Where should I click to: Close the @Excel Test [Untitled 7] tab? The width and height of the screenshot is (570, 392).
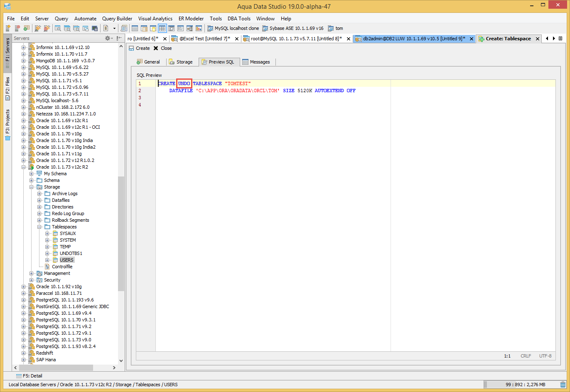(x=237, y=39)
